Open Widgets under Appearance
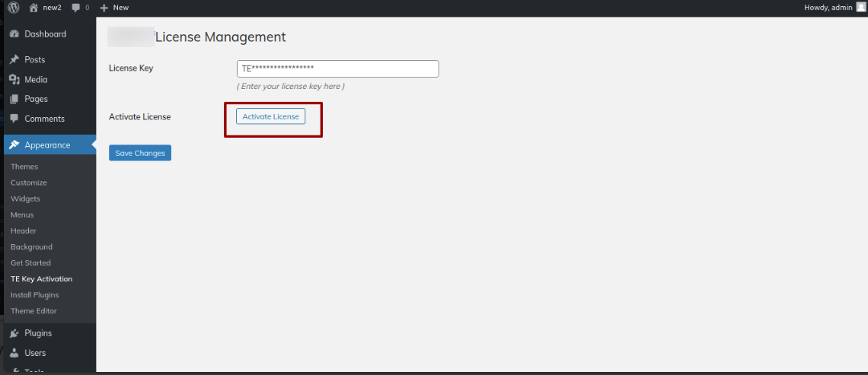The height and width of the screenshot is (375, 868). pyautogui.click(x=25, y=199)
